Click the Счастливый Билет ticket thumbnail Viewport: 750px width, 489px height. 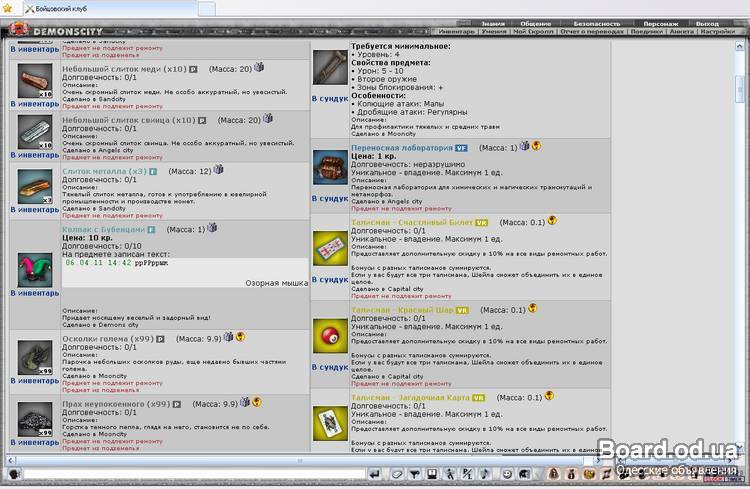[330, 248]
